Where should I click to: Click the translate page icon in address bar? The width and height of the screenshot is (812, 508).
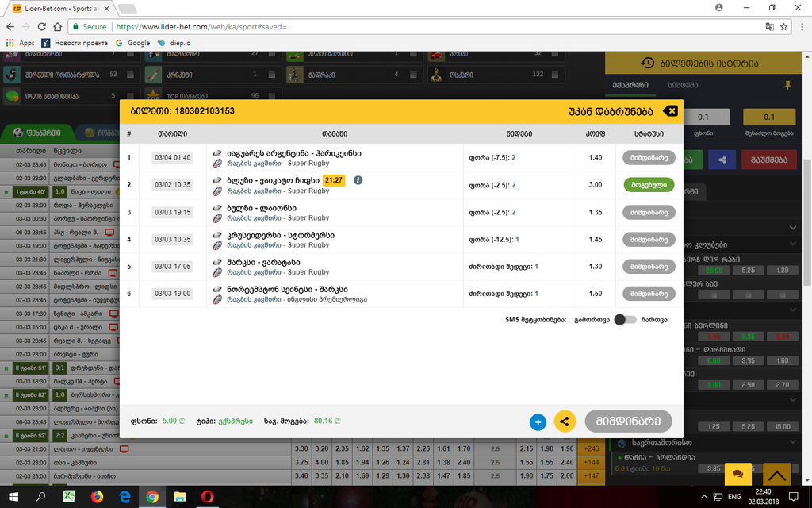coord(769,26)
